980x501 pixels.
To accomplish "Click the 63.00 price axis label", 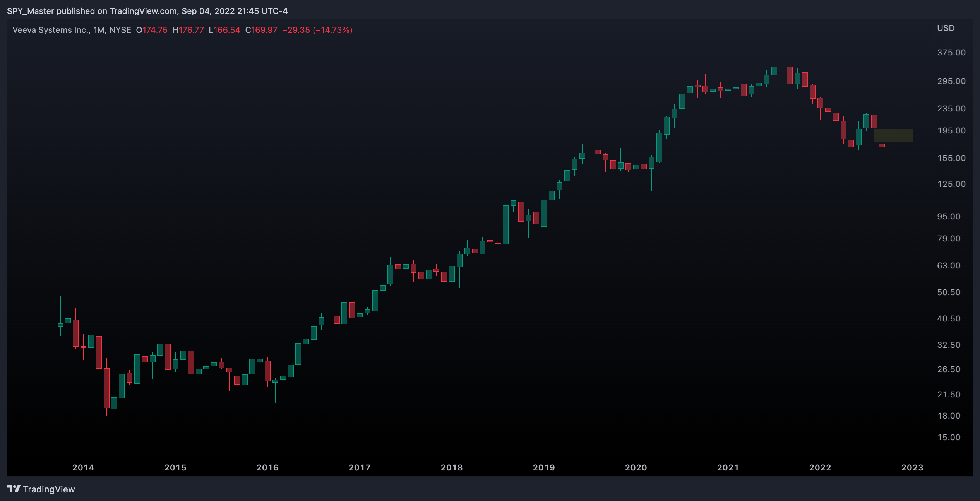I will click(x=949, y=266).
